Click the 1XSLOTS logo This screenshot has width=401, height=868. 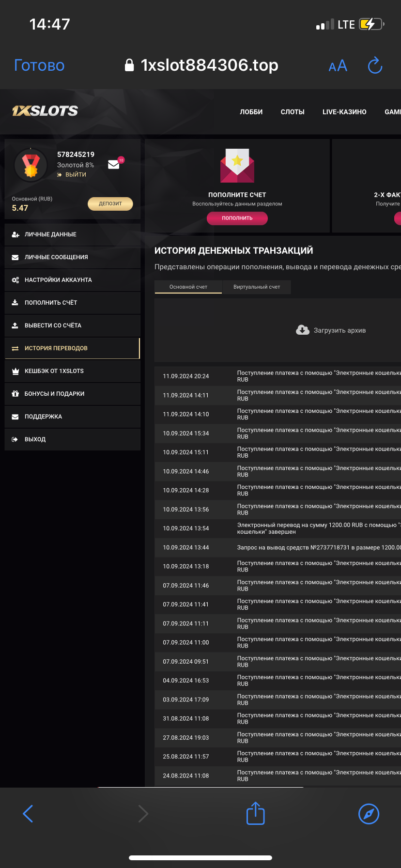[x=45, y=111]
